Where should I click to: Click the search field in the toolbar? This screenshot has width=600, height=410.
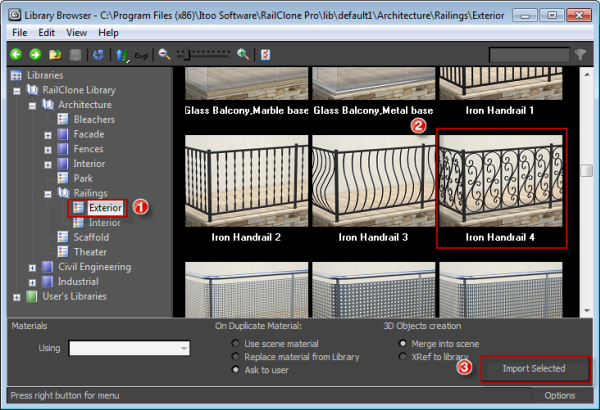pos(529,55)
